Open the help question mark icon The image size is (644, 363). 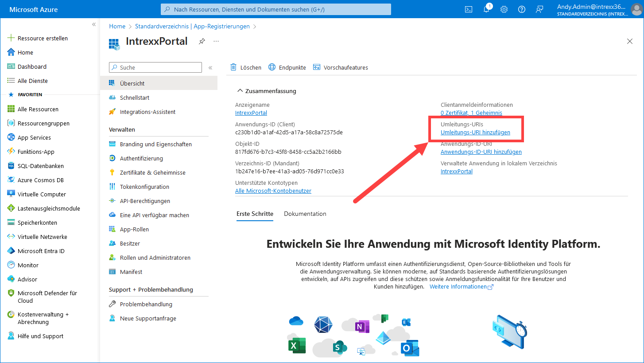click(x=522, y=9)
